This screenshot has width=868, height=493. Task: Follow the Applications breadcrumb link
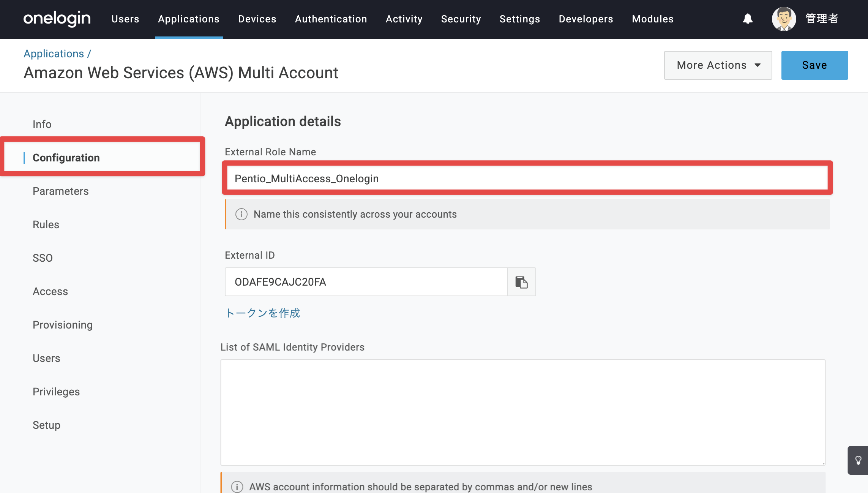click(x=54, y=54)
